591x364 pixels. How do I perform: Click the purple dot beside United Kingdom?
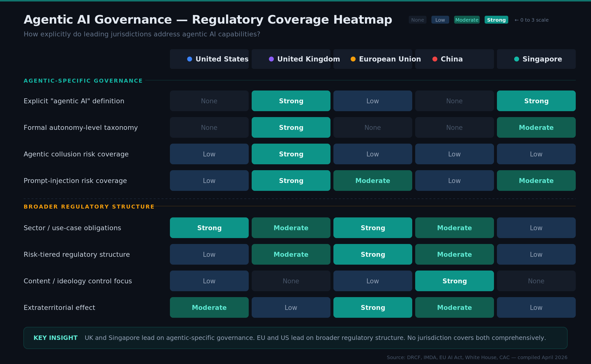(x=271, y=59)
